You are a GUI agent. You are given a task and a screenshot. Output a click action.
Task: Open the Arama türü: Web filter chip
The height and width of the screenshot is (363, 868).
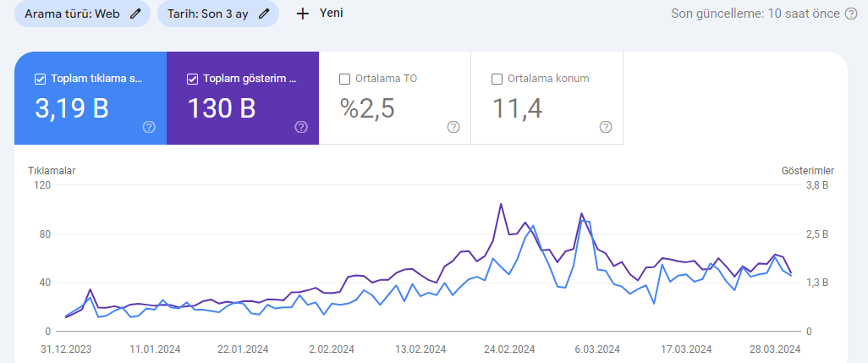click(x=82, y=14)
